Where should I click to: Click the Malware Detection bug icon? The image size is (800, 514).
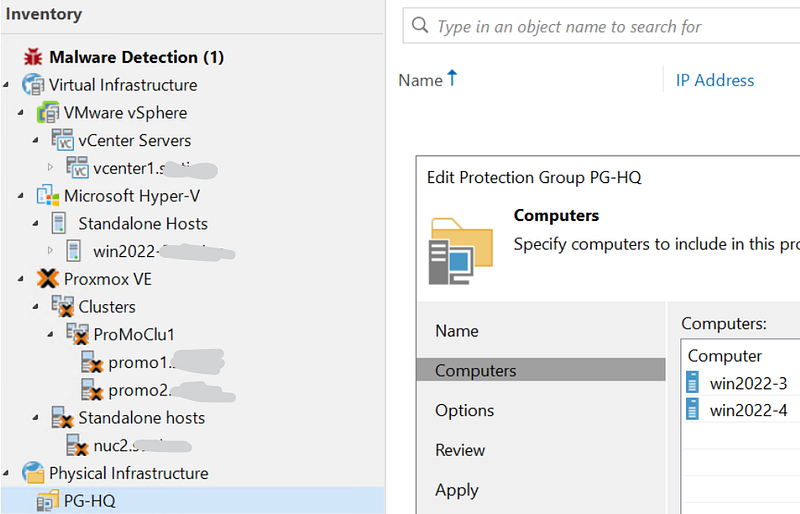(33, 57)
